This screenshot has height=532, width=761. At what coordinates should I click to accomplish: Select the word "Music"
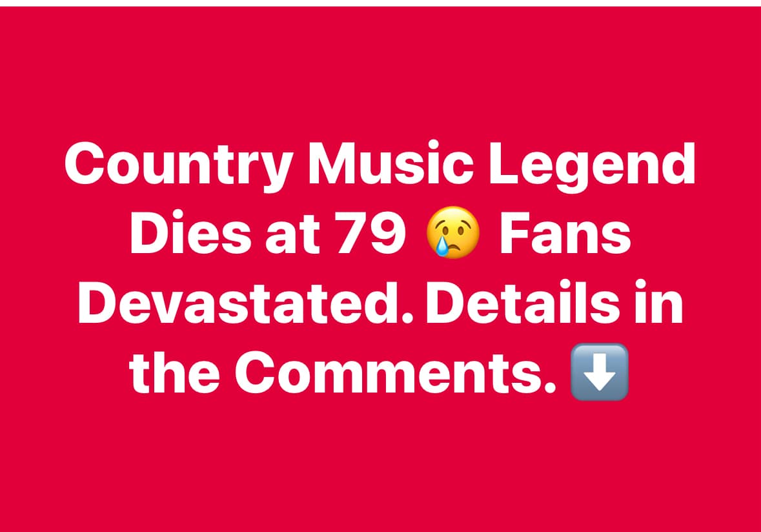click(391, 163)
